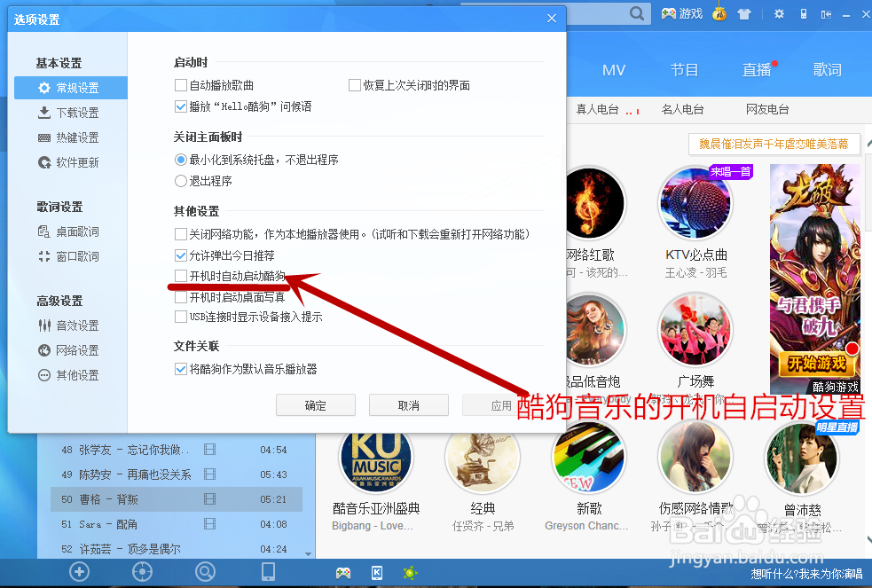Switch to the MV tab
The height and width of the screenshot is (588, 872).
[x=613, y=69]
